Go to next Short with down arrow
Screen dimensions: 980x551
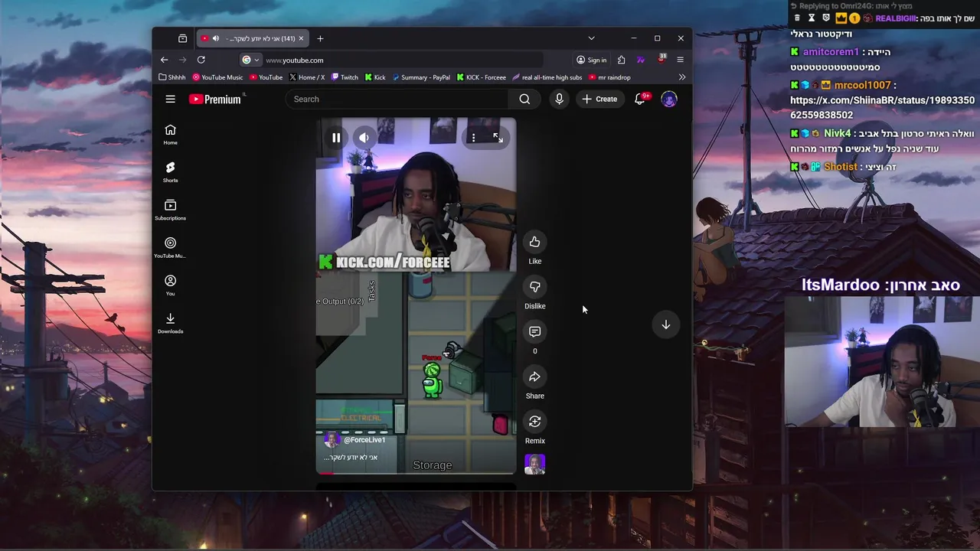(x=666, y=324)
